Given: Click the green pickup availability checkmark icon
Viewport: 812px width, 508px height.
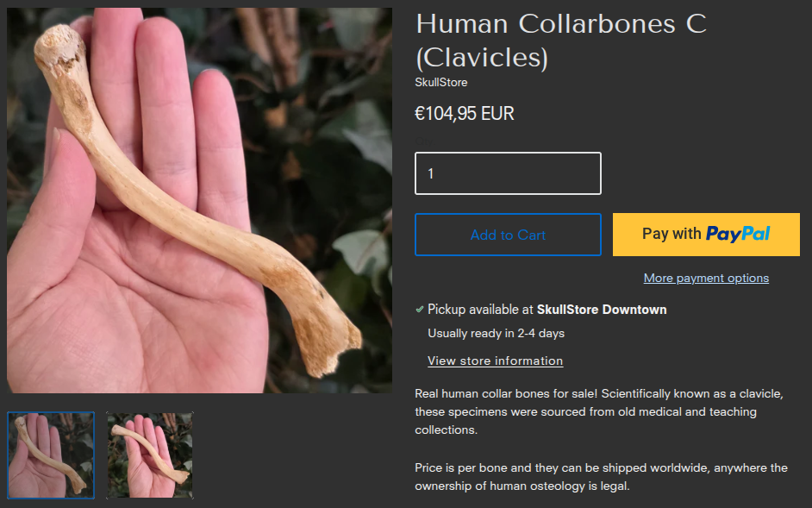Looking at the screenshot, I should [420, 310].
